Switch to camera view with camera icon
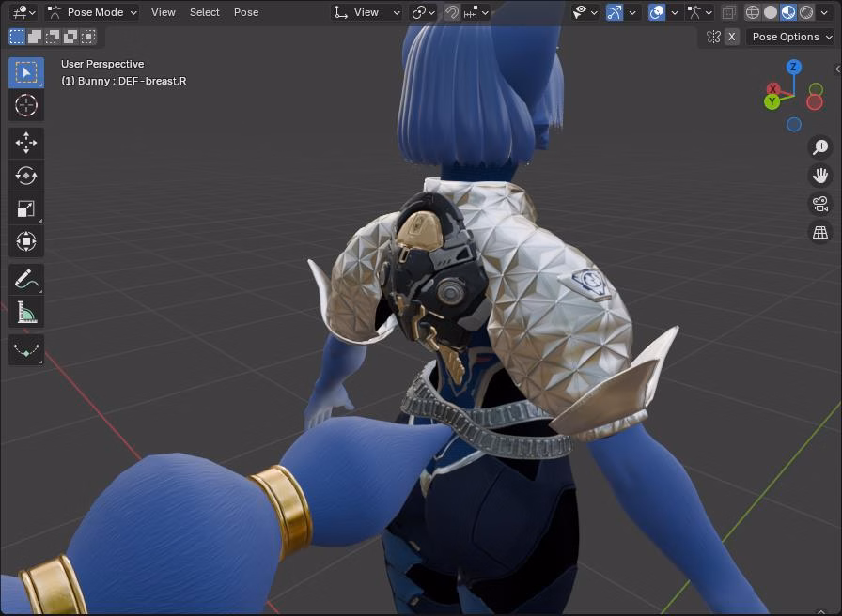The width and height of the screenshot is (842, 616). 820,204
